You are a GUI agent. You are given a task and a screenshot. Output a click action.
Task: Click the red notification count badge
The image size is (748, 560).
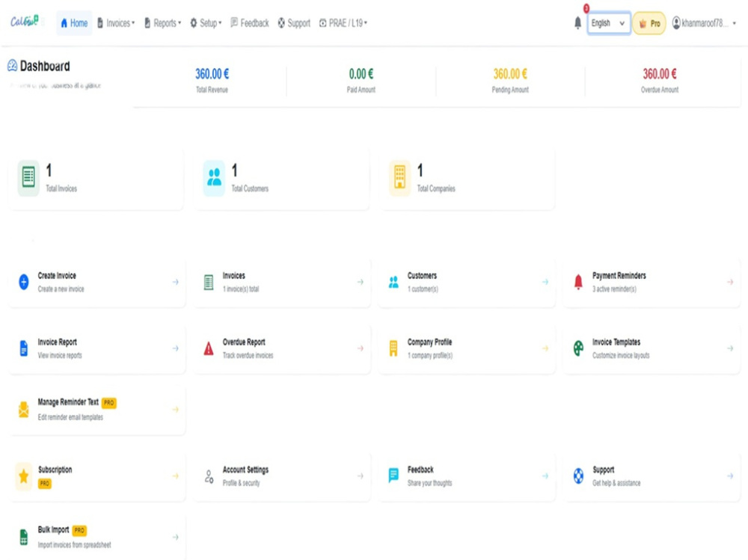tap(586, 8)
